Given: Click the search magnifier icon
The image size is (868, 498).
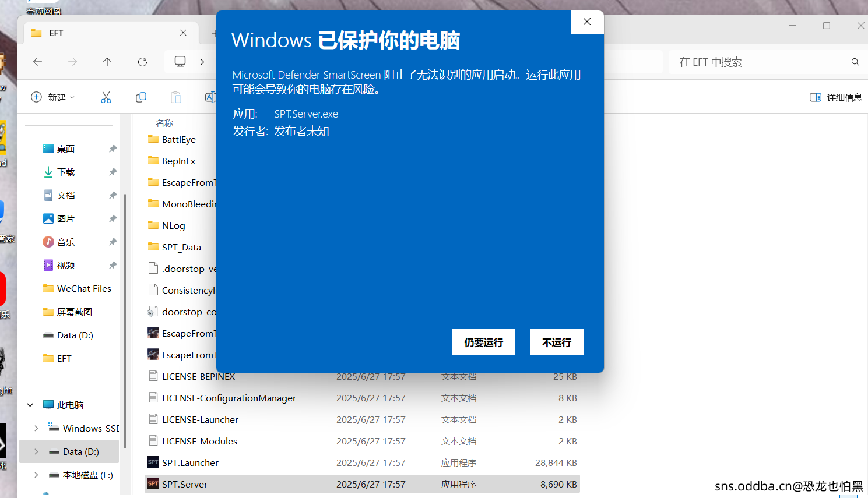Looking at the screenshot, I should coord(855,62).
